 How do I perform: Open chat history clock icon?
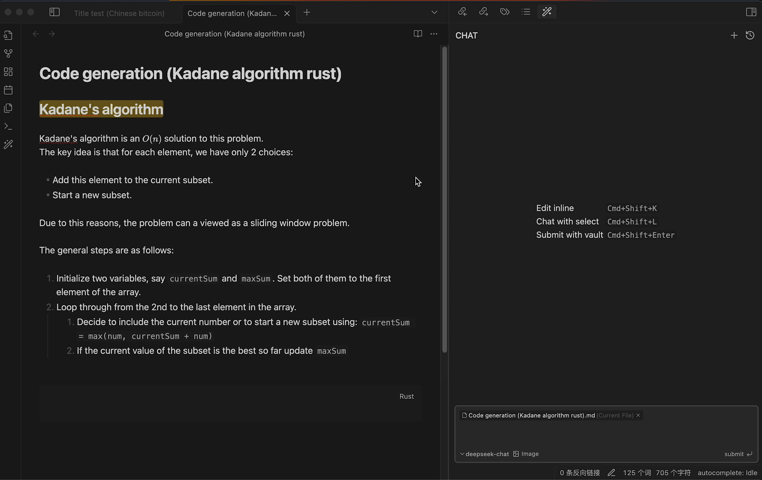[x=750, y=35]
